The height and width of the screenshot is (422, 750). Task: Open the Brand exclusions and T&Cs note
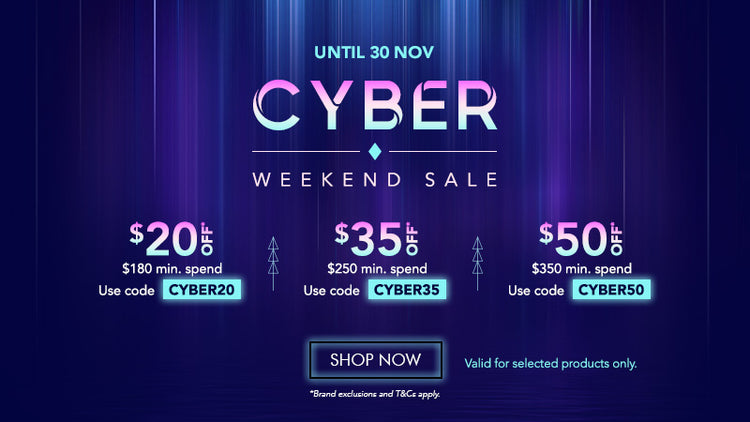click(375, 395)
